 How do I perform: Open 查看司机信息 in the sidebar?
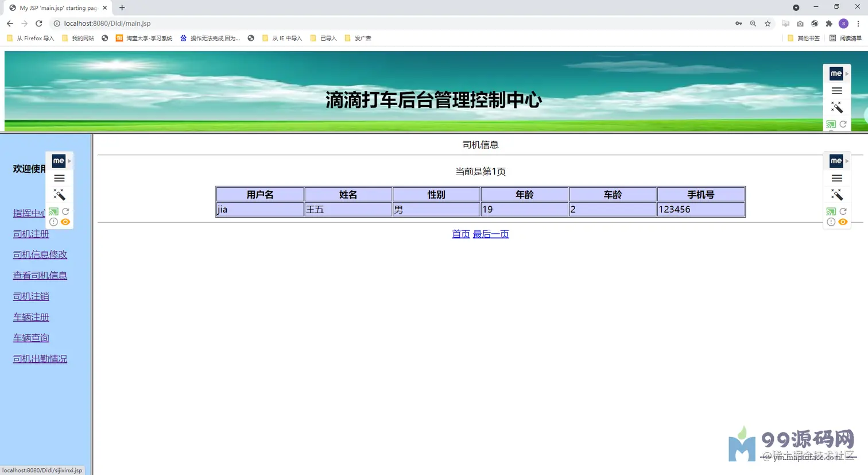coord(40,275)
